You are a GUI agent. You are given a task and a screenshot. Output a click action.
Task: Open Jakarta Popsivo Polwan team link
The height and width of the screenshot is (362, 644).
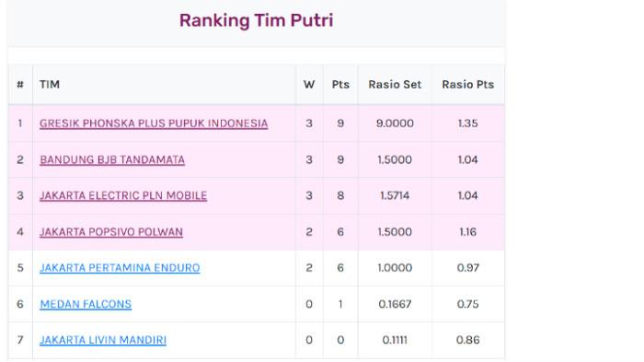click(x=111, y=231)
